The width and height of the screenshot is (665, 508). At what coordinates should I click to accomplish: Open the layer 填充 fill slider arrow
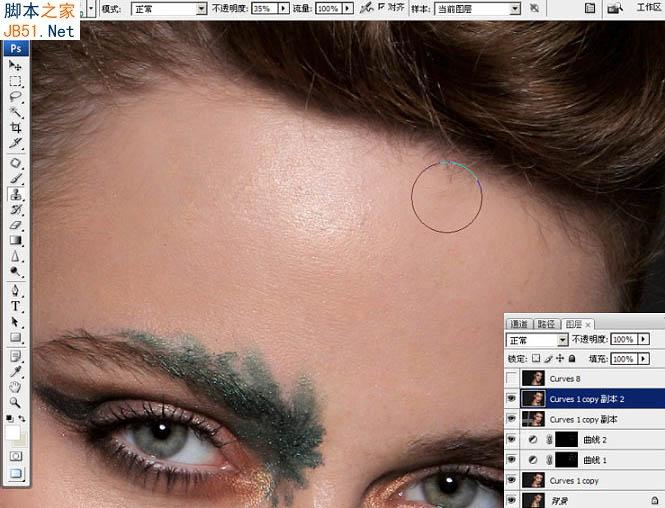[x=644, y=359]
